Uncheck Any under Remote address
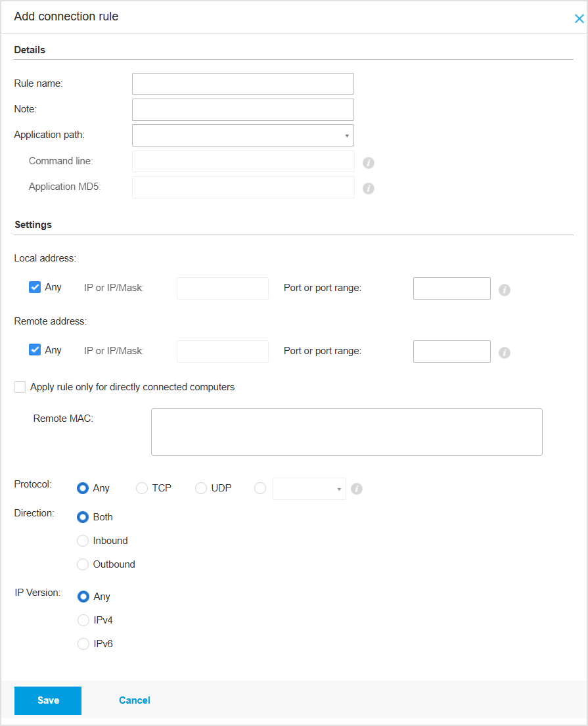The height and width of the screenshot is (726, 588). tap(35, 350)
